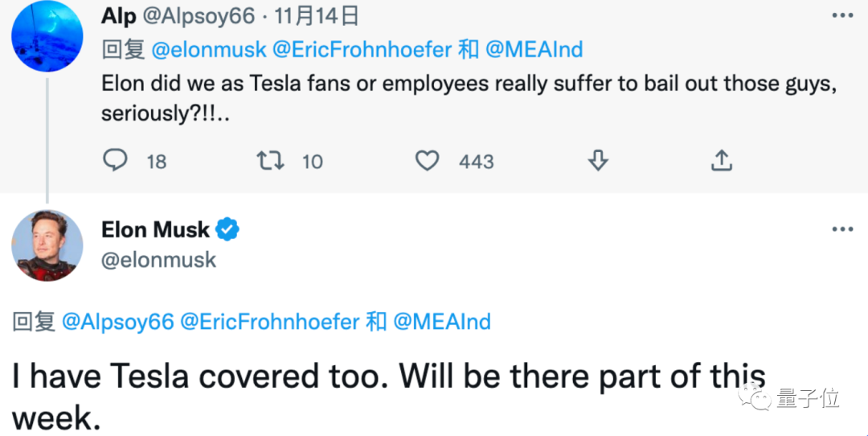Open the @MEAInd mention in Elon's reply line

pyautogui.click(x=441, y=323)
